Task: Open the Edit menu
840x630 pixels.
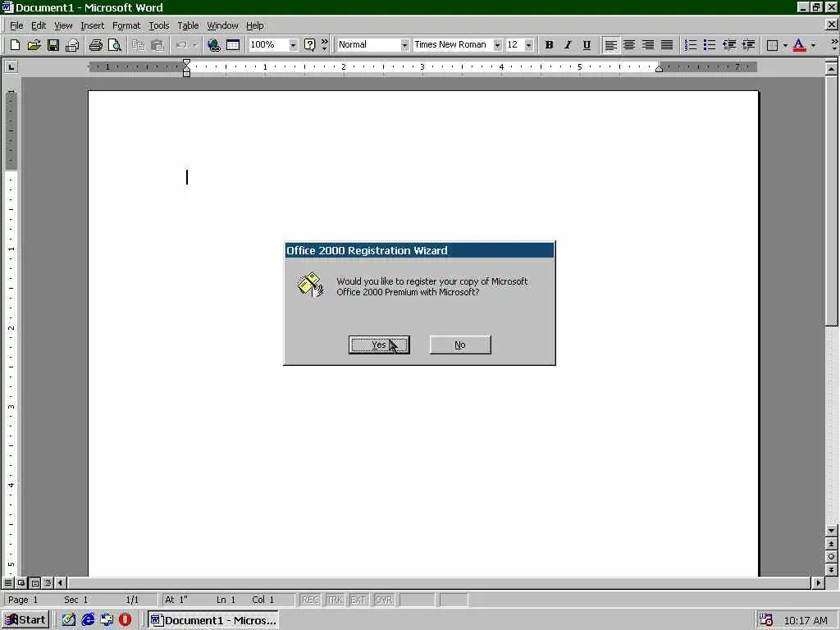Action: [38, 25]
